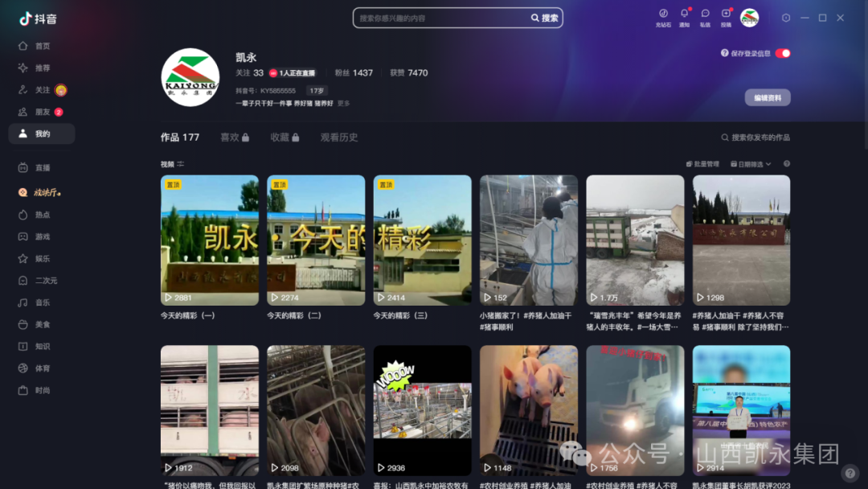The height and width of the screenshot is (489, 868).
Task: Open video 今天的精彩（二）thumbnail
Action: click(x=316, y=240)
